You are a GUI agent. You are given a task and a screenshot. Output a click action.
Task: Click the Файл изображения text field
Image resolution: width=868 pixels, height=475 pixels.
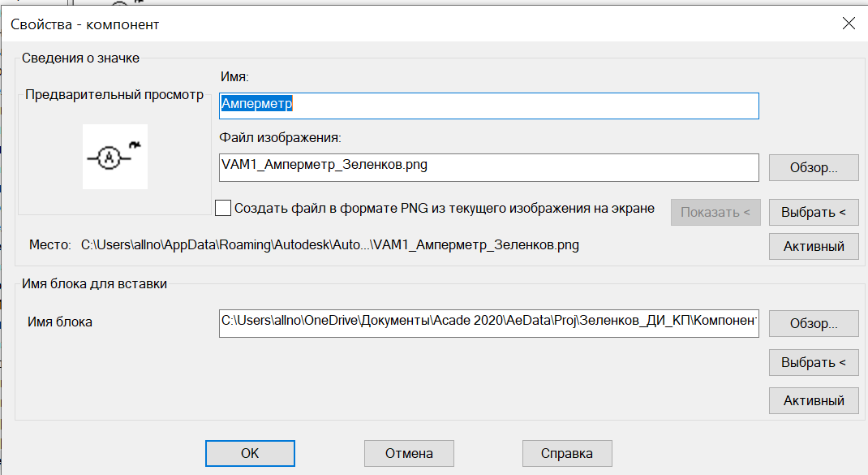point(489,167)
